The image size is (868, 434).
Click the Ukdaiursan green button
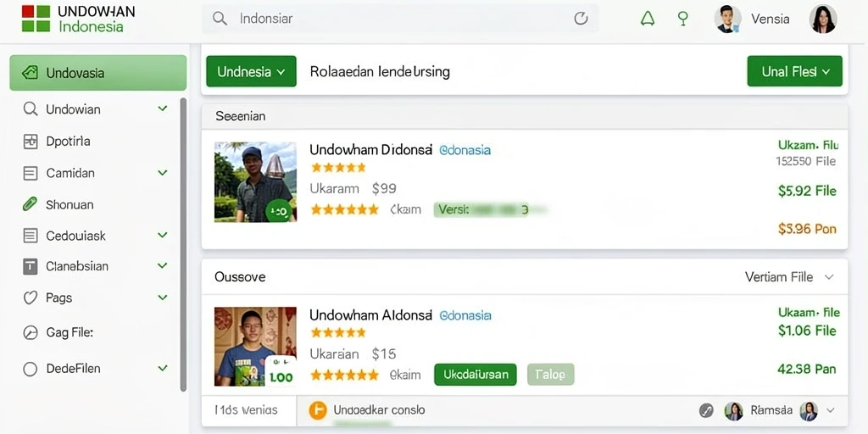476,374
